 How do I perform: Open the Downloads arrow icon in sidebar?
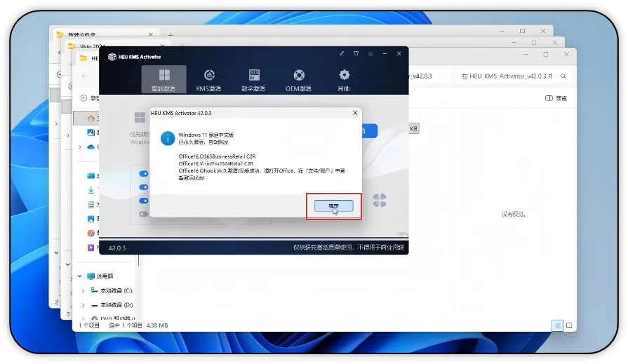click(91, 190)
